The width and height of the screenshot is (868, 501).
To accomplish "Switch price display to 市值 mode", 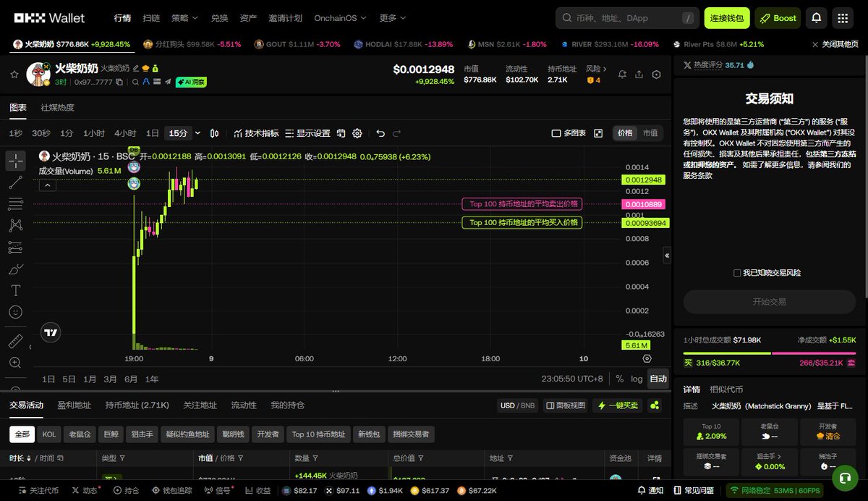I will pyautogui.click(x=650, y=133).
